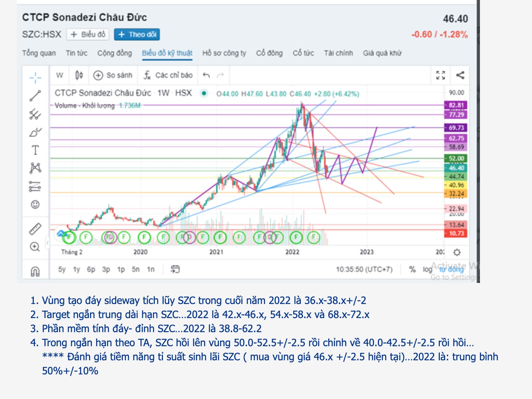Click the + Biểu đồ button
This screenshot has width=532, height=399.
click(x=88, y=34)
